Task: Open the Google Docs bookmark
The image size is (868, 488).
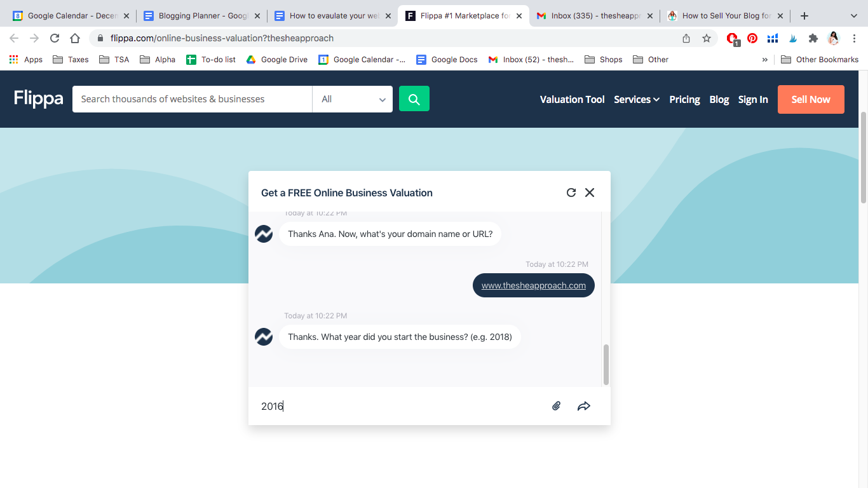Action: click(447, 60)
